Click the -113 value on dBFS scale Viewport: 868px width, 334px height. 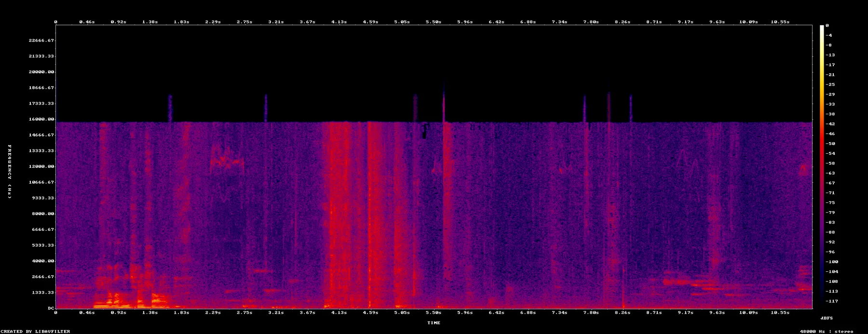pyautogui.click(x=832, y=292)
